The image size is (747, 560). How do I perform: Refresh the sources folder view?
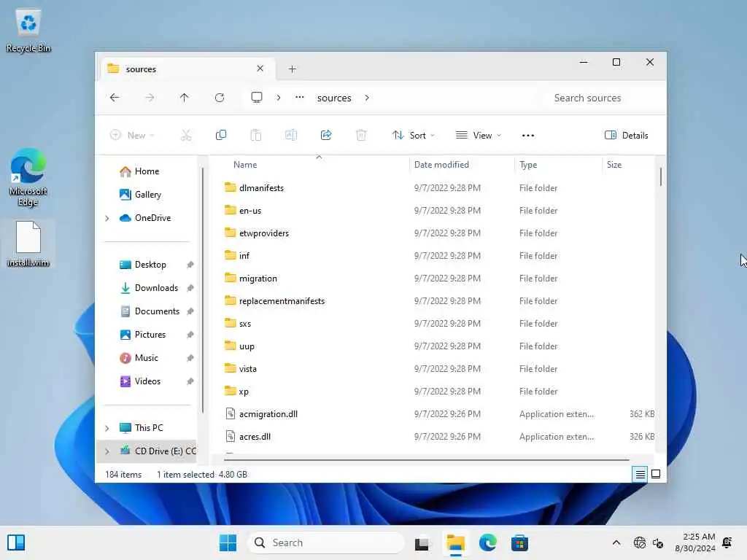[x=220, y=98]
